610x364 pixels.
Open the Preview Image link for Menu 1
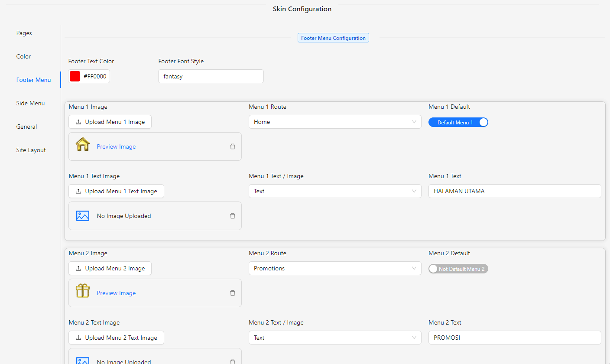[116, 146]
